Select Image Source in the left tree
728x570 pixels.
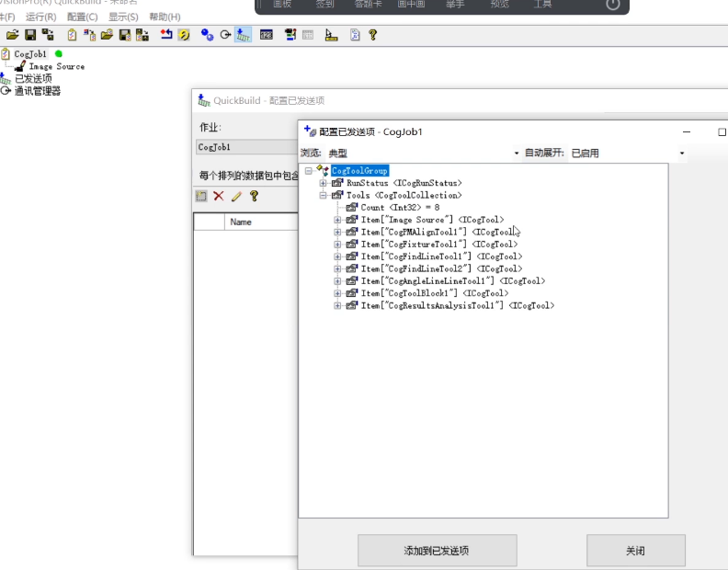(x=57, y=66)
